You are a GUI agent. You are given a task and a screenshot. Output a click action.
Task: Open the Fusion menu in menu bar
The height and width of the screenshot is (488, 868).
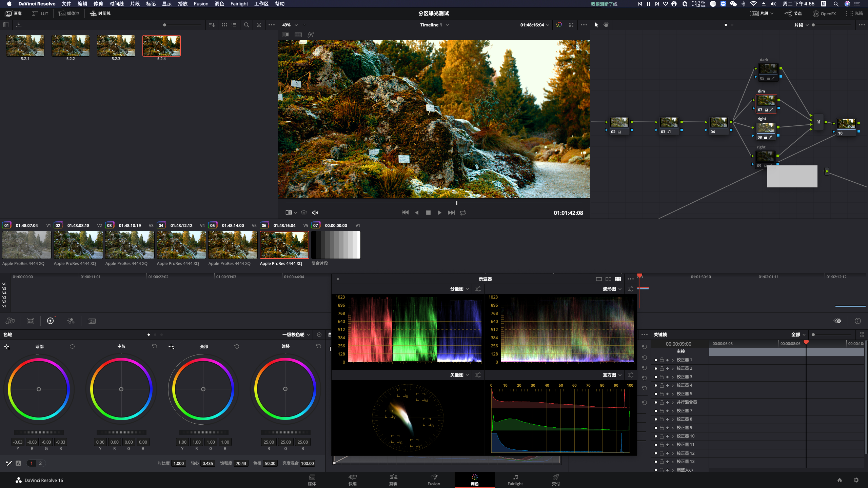coord(201,4)
